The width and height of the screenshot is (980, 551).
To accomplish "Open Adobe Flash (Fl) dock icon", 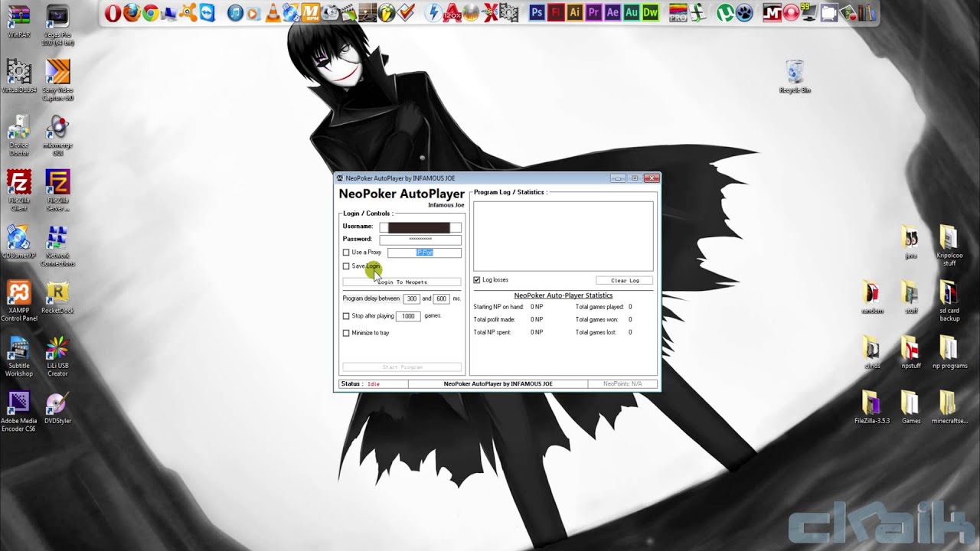I will coord(556,12).
